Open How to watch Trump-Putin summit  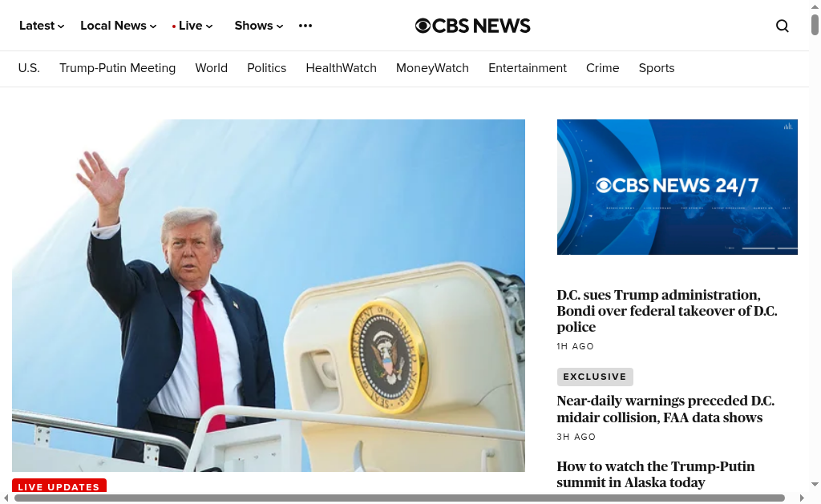[656, 474]
